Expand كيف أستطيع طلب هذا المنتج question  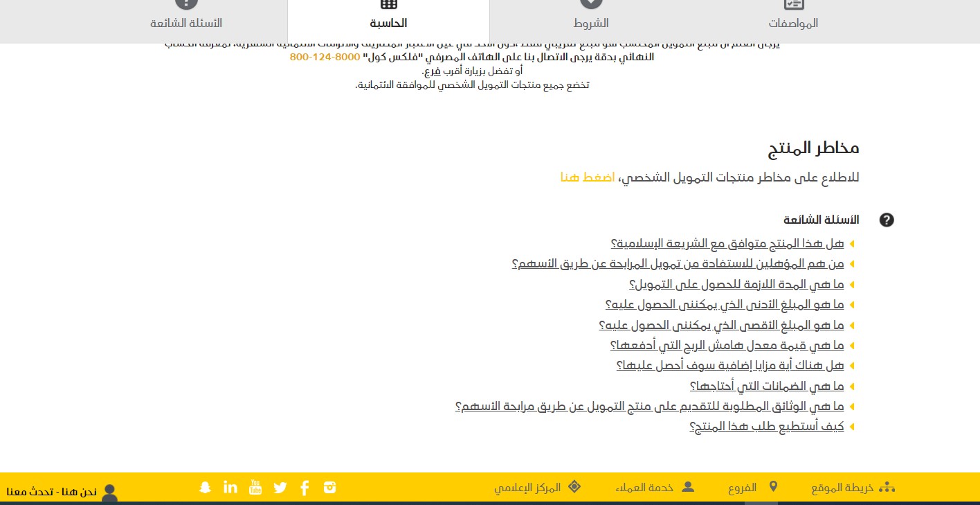[767, 427]
